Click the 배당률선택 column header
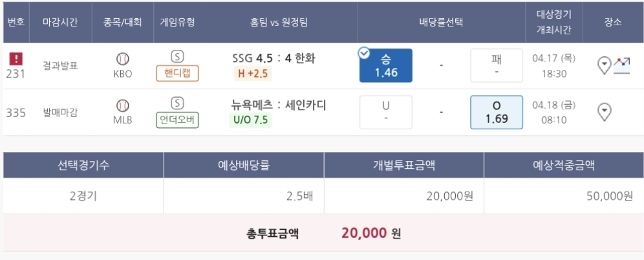 441,22
